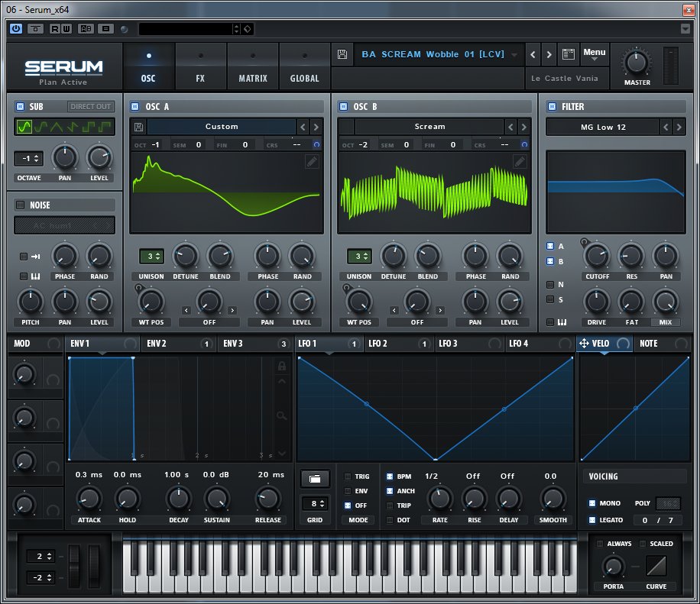The height and width of the screenshot is (604, 700).
Task: Select the LFO 2 tab
Action: coord(399,344)
